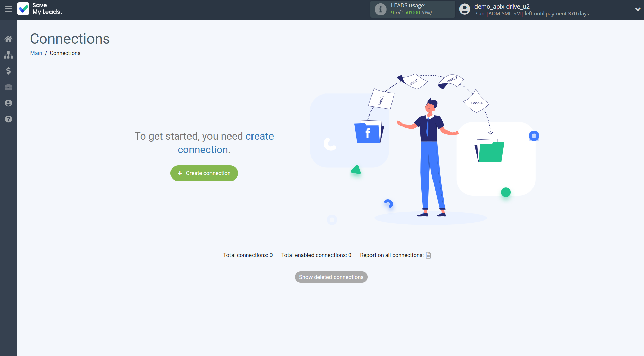The height and width of the screenshot is (356, 644).
Task: Select the Connections breadcrumb item
Action: (65, 53)
